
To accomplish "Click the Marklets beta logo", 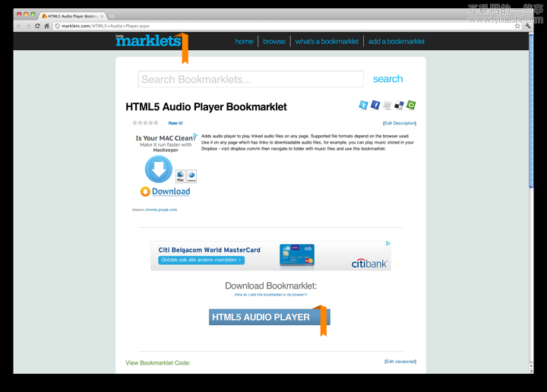I will click(x=147, y=41).
